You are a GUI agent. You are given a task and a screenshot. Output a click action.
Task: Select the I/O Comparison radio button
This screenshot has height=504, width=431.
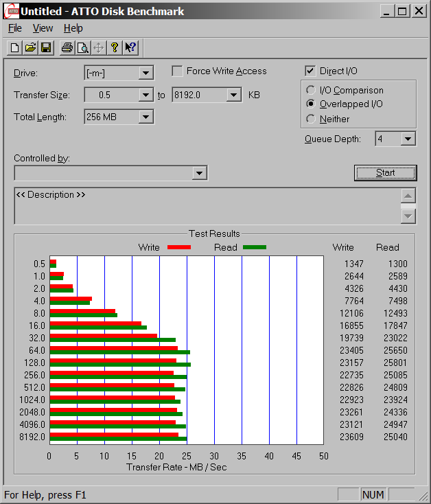pos(311,91)
